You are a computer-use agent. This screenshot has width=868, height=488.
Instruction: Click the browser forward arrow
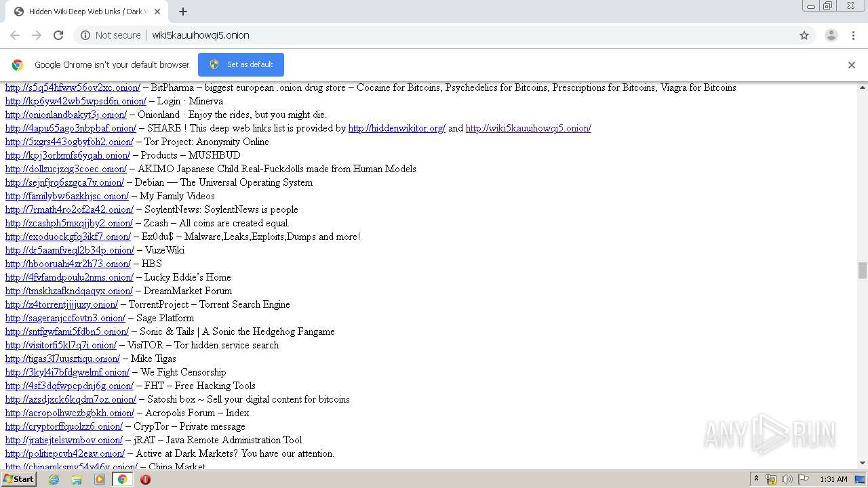tap(37, 35)
